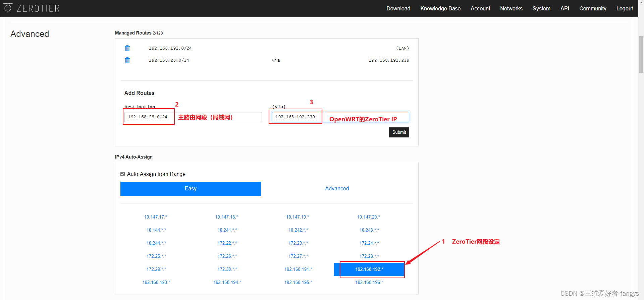Switch to the Easy tab
The height and width of the screenshot is (300, 644).
pos(191,189)
